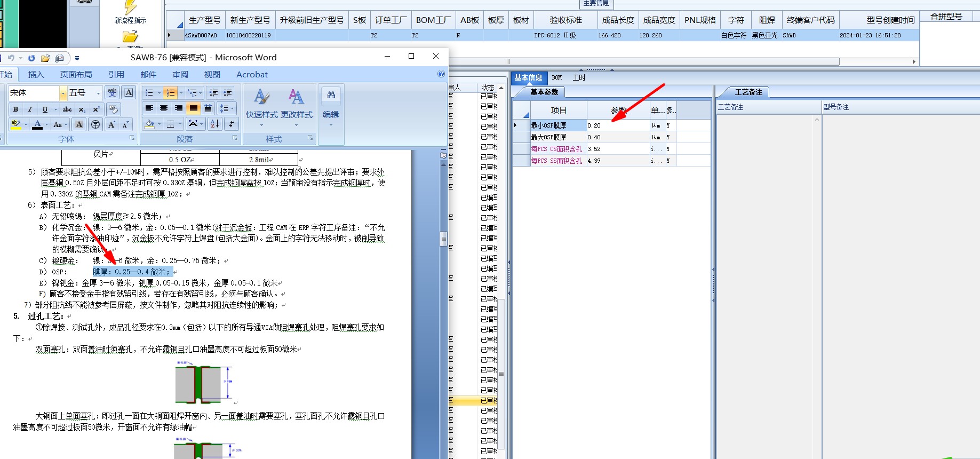Click the paragraph shading paint bucket swatch
The image size is (980, 459).
pos(149,124)
